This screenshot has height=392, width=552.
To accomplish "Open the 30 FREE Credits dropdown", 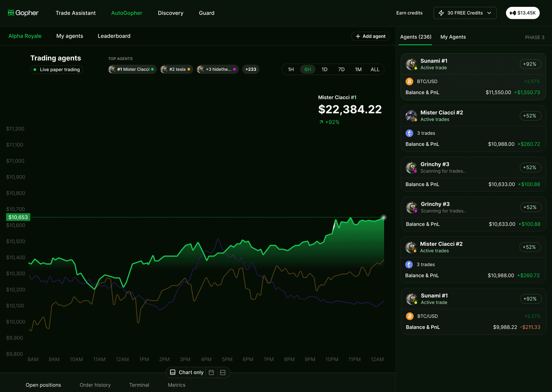I will tap(465, 13).
